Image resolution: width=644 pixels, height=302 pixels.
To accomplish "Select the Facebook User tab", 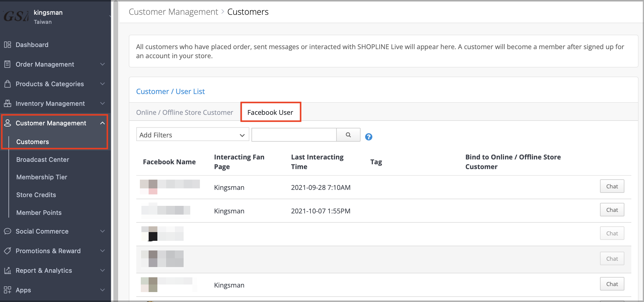I will click(x=270, y=112).
